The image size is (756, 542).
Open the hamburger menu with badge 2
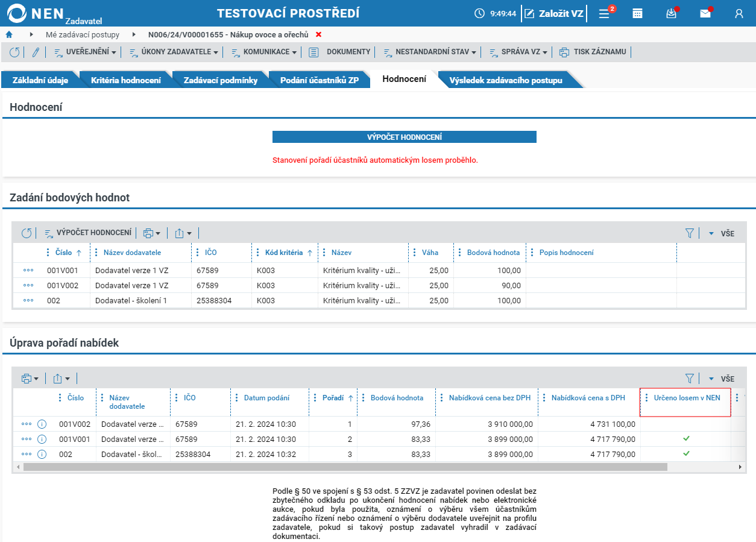[604, 13]
